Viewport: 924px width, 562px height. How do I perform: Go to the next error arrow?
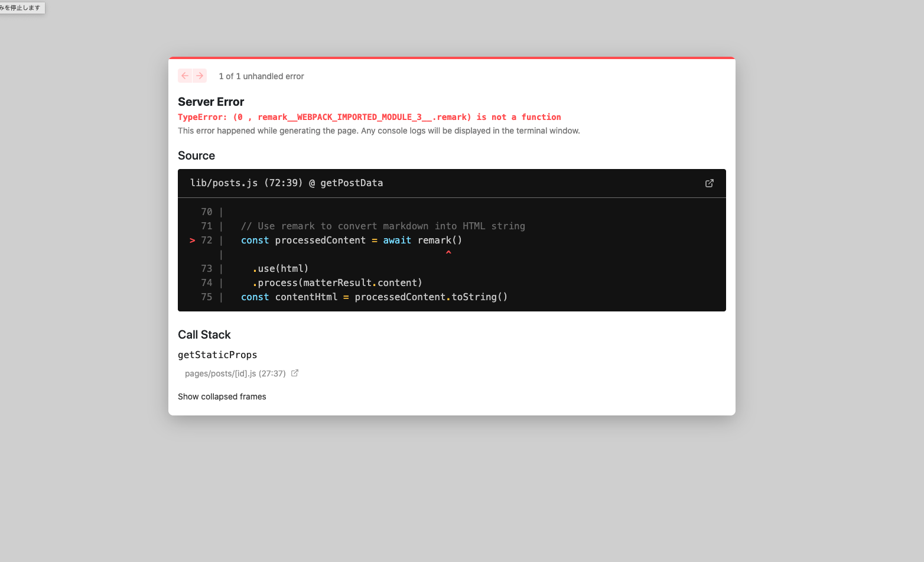[200, 76]
